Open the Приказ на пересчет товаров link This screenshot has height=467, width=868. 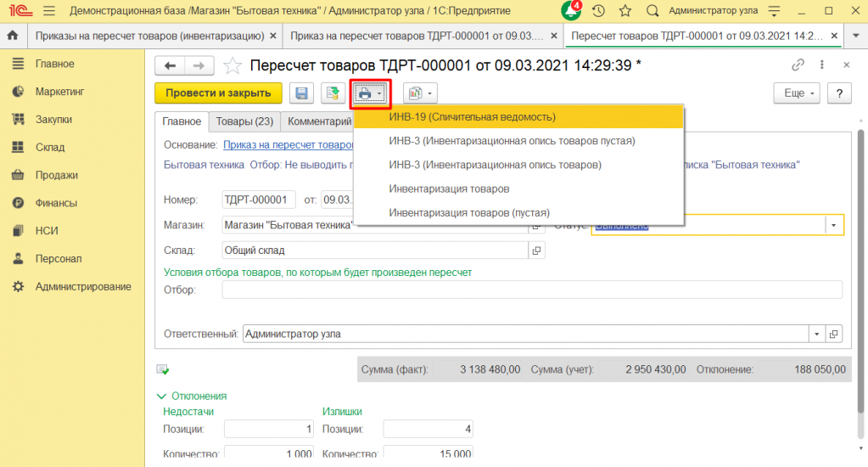(x=288, y=144)
